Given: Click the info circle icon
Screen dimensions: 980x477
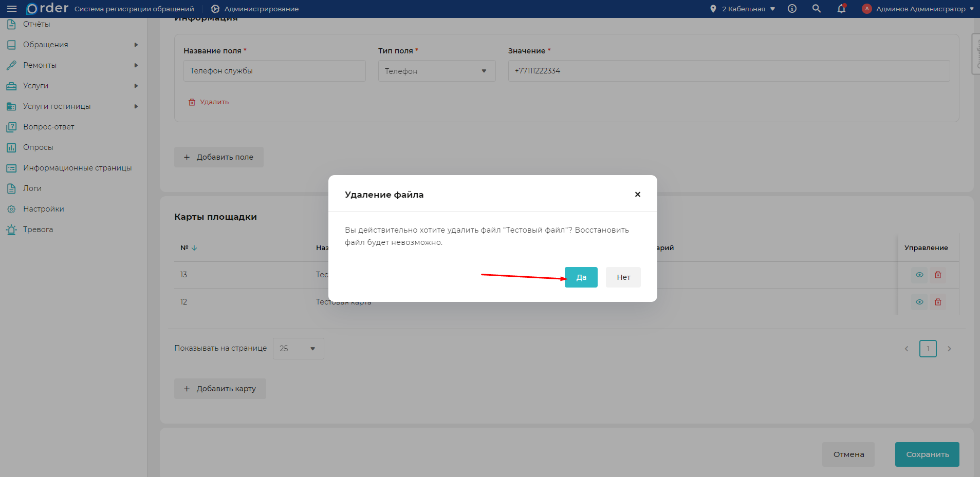Looking at the screenshot, I should click(x=792, y=9).
